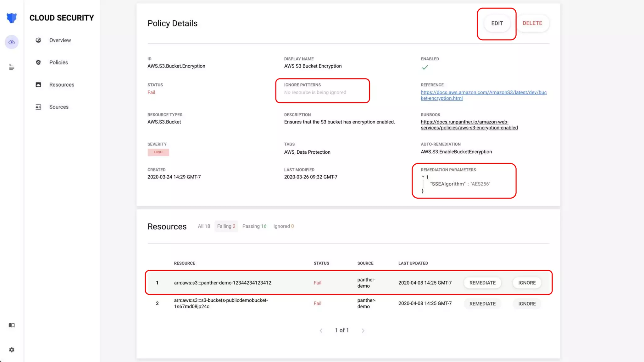Click the Sources transfer icon
The image size is (644, 362).
click(x=38, y=107)
